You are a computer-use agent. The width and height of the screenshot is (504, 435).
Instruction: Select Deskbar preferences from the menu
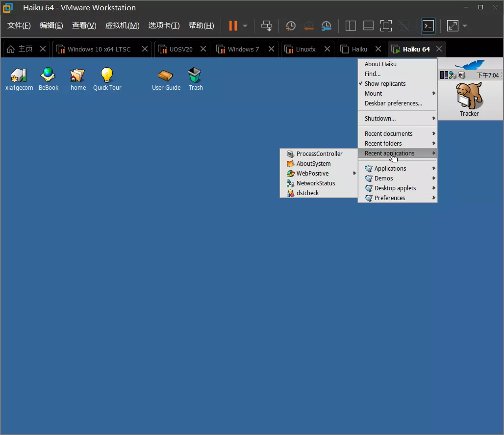point(393,103)
